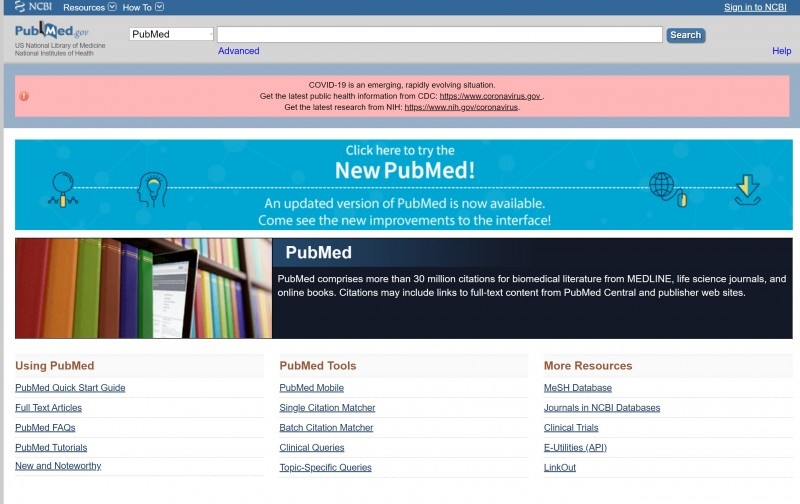The width and height of the screenshot is (800, 504).
Task: Open Full Text Articles link
Action: 48,408
